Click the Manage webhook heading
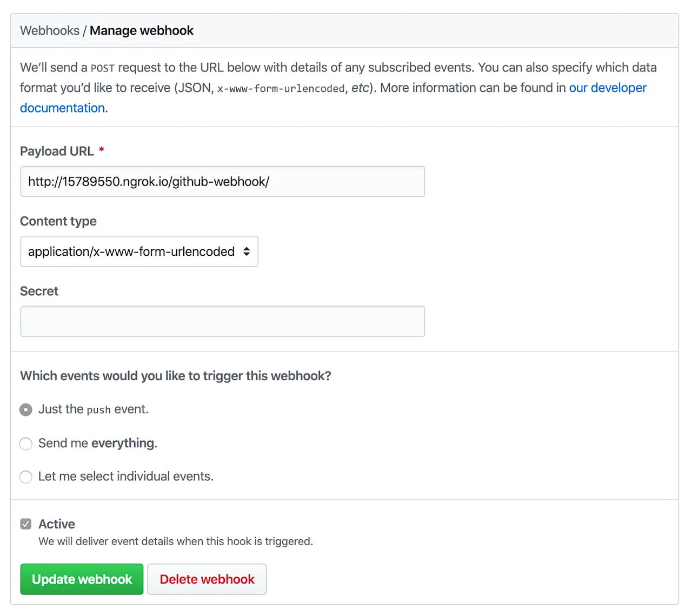692x616 pixels. pos(142,31)
